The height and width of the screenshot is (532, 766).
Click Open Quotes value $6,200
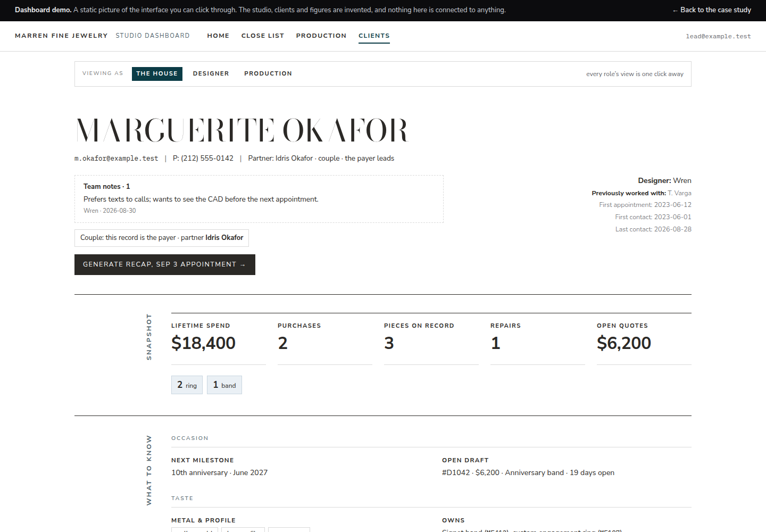point(624,343)
